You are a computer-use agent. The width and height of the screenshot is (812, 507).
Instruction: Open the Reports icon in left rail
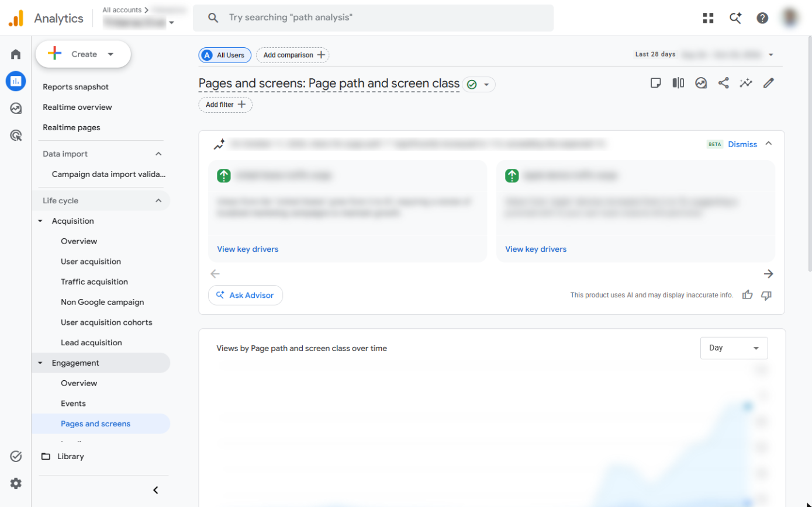pyautogui.click(x=16, y=81)
